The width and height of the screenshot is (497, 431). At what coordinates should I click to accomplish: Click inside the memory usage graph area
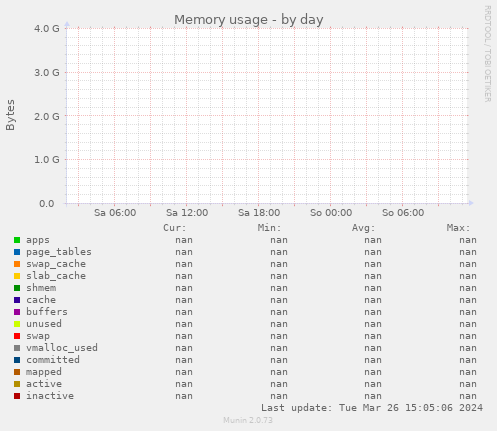pyautogui.click(x=267, y=116)
